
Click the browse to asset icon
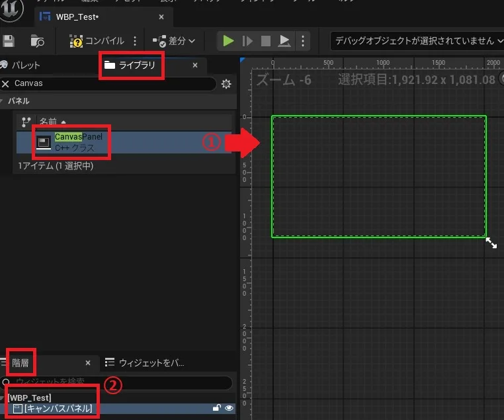tap(37, 41)
